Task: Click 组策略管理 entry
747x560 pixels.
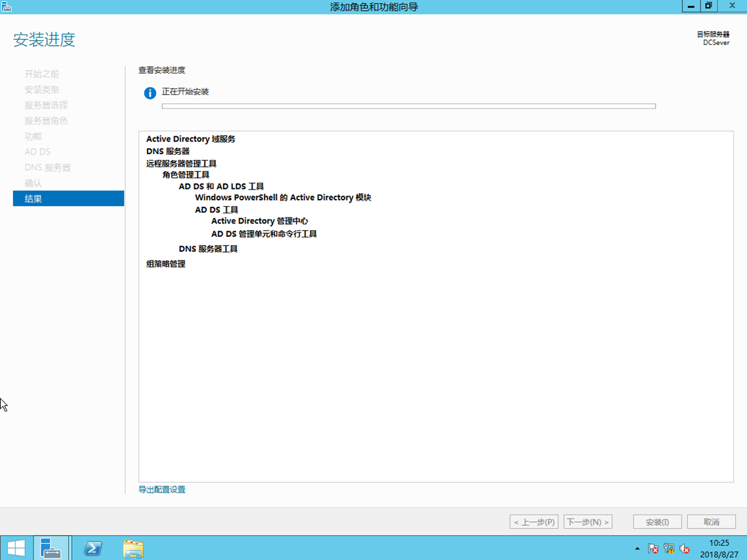Action: [x=166, y=264]
